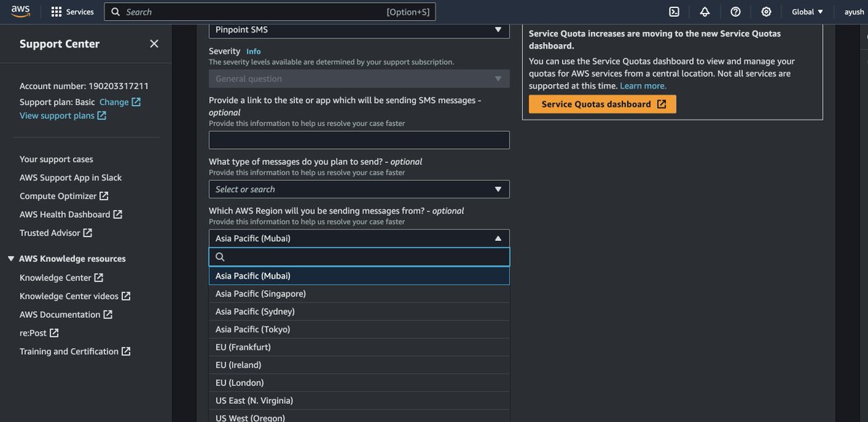Open the message type Select or search dropdown

point(359,189)
